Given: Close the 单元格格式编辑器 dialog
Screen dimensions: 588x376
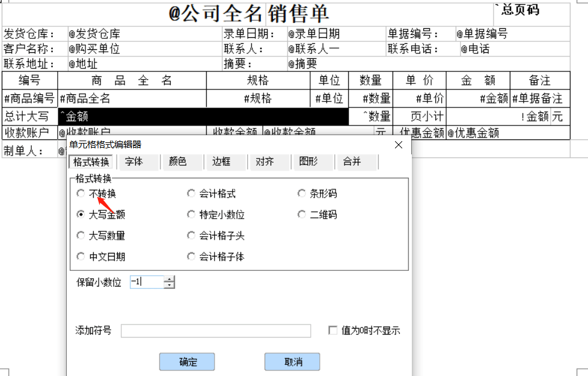Looking at the screenshot, I should pos(399,145).
